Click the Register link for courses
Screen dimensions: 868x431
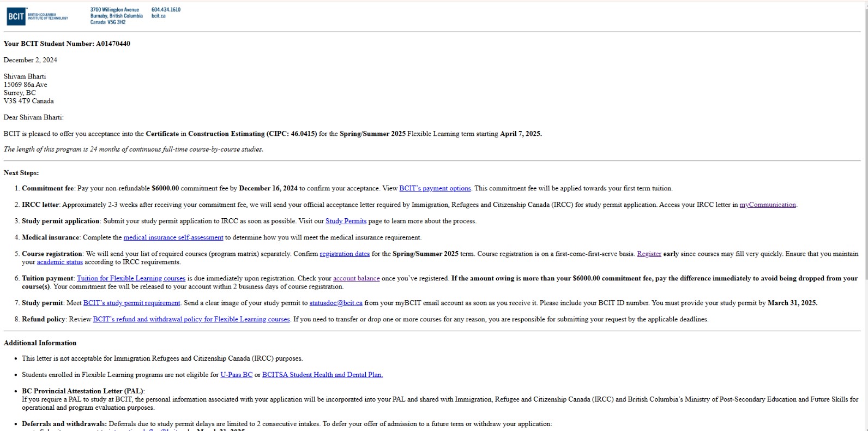pyautogui.click(x=649, y=254)
